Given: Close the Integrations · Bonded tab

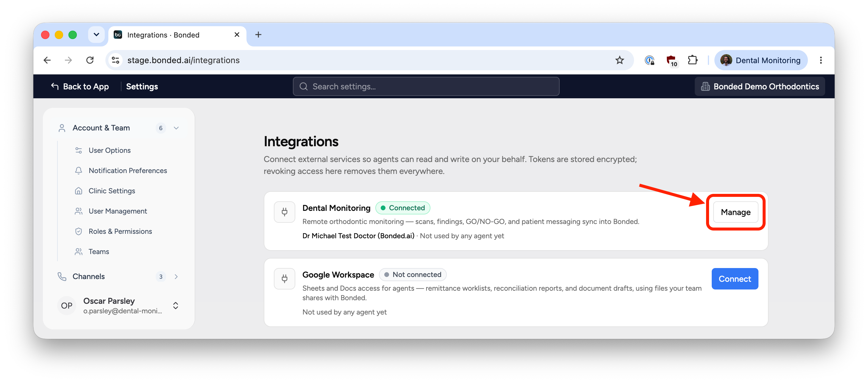Looking at the screenshot, I should pyautogui.click(x=237, y=34).
